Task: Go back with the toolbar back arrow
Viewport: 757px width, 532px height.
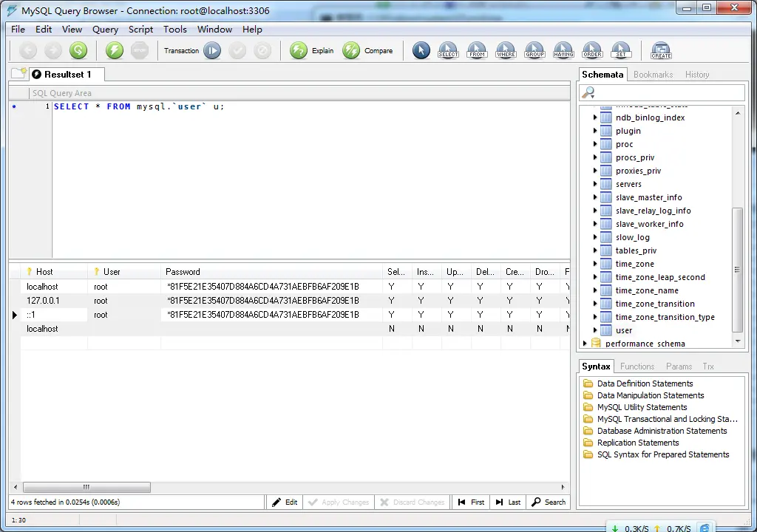Action: (x=28, y=50)
